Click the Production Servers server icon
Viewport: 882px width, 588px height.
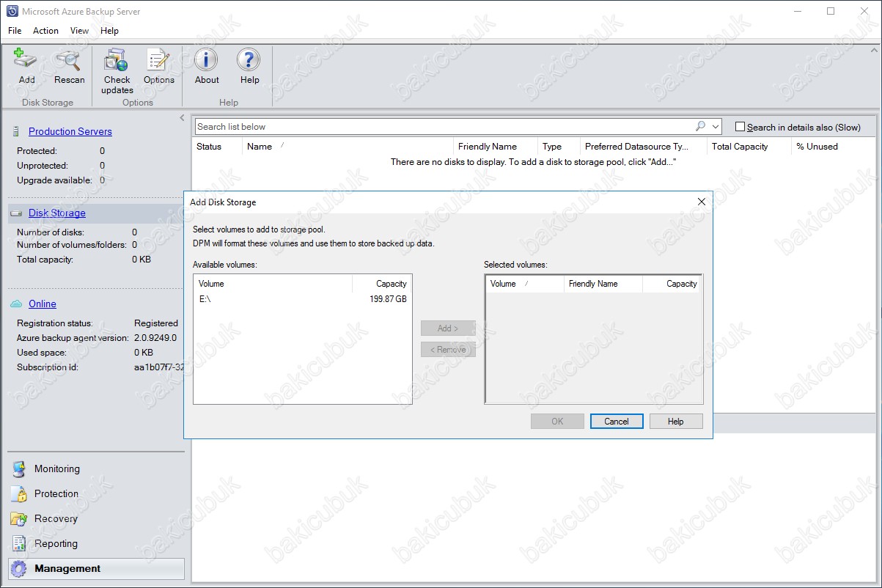(15, 132)
